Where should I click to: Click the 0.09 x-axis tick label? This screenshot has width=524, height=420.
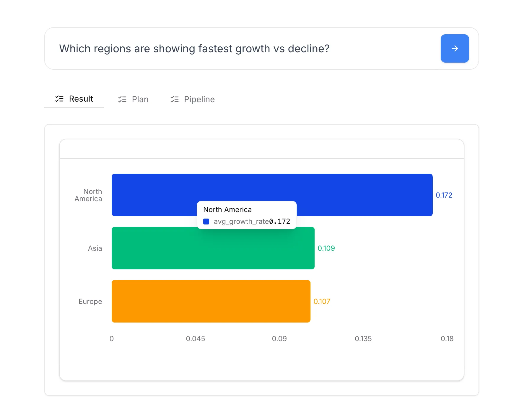pos(279,339)
